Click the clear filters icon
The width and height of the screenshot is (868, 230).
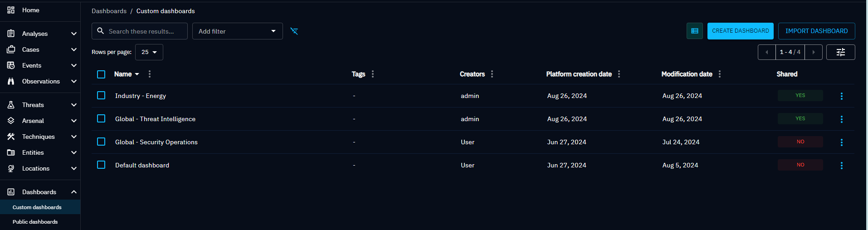click(294, 31)
